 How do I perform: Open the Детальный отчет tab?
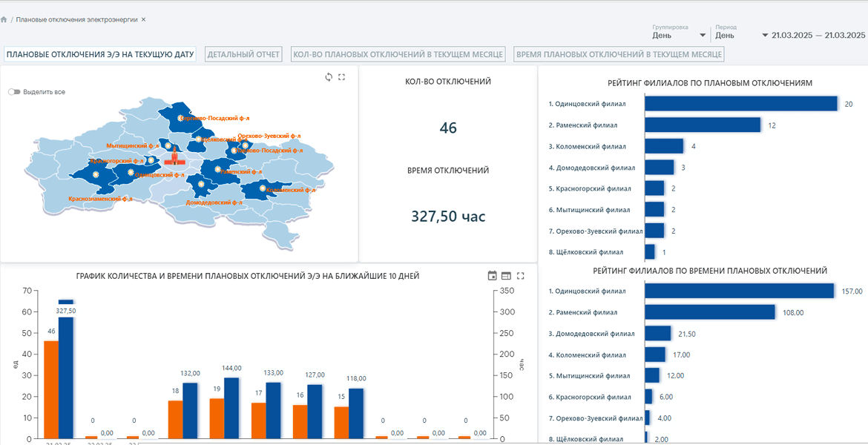tap(244, 54)
